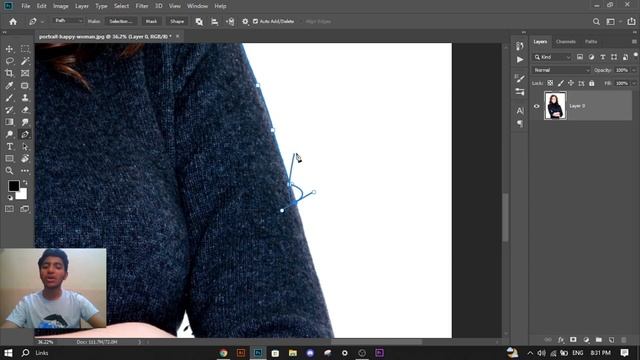Filter layers for pixel layers
This screenshot has height=360, width=640.
[x=580, y=57]
